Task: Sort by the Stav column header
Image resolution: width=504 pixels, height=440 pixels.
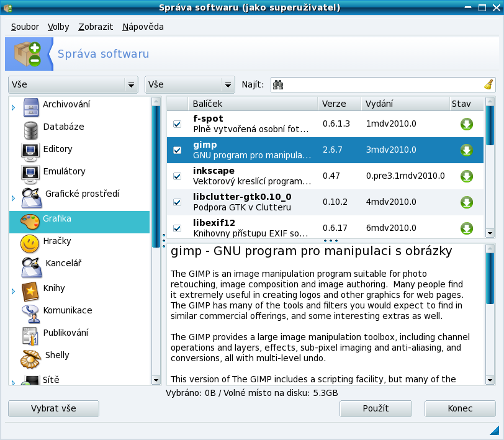Action: click(x=466, y=104)
